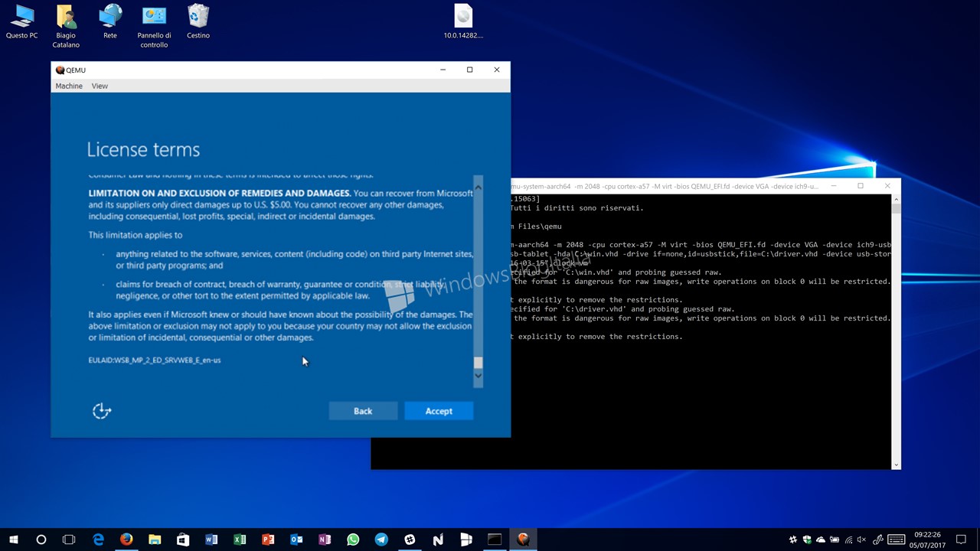The height and width of the screenshot is (551, 980).
Task: Click the command prompt scrollbar up arrow
Action: point(897,198)
